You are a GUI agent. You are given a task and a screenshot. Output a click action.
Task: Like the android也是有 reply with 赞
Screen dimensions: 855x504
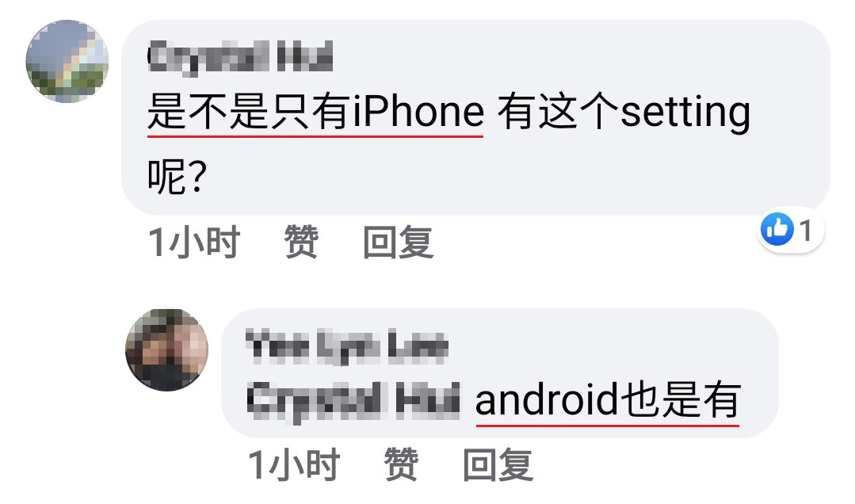(401, 464)
